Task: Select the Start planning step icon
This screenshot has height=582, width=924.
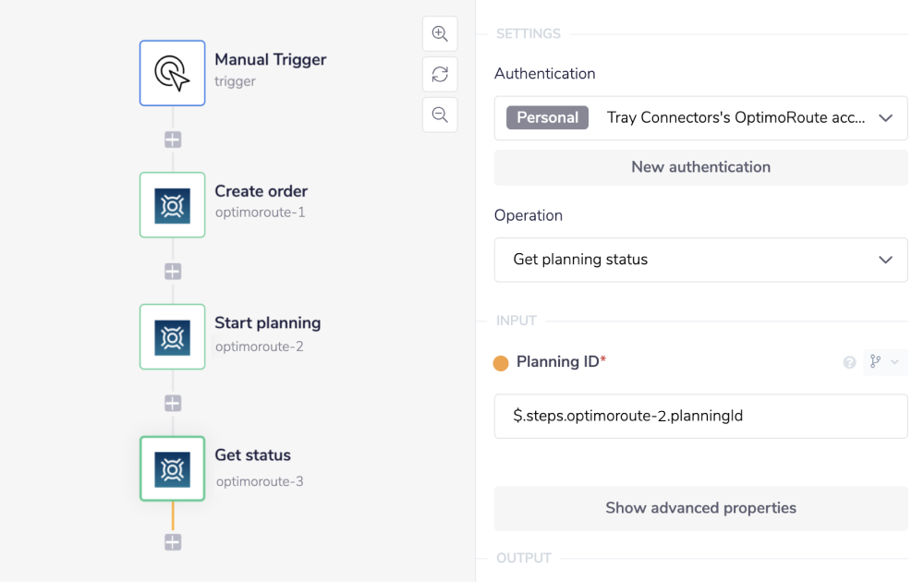Action: pos(173,337)
